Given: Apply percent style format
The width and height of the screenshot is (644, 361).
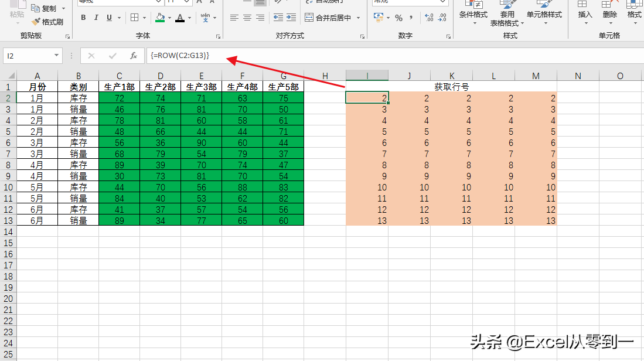Looking at the screenshot, I should click(399, 18).
